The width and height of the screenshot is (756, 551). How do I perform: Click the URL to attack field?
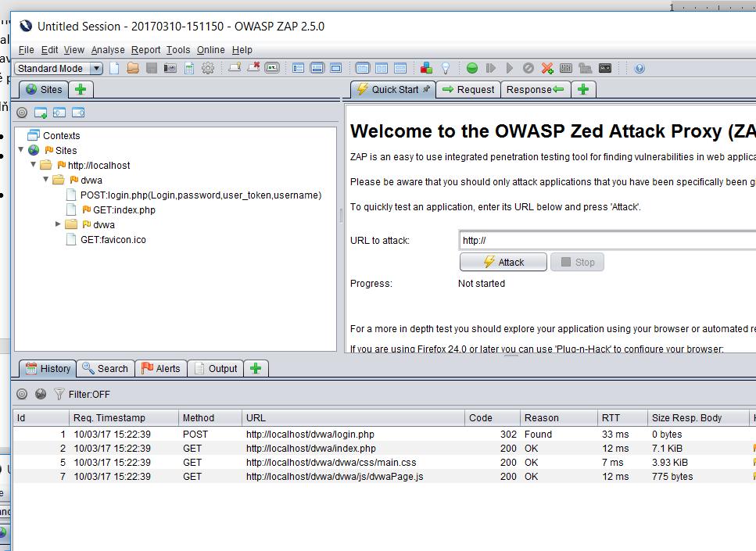click(607, 240)
